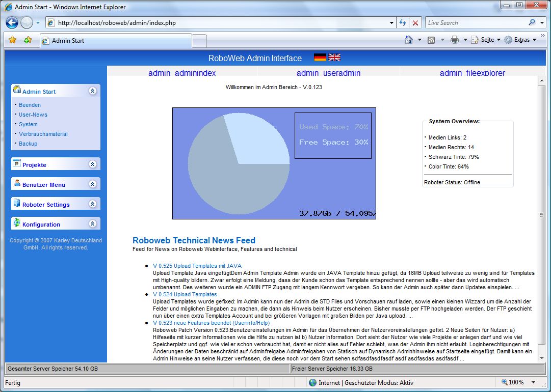The width and height of the screenshot is (551, 392).
Task: Go to admin_useradmin section
Action: tap(329, 73)
